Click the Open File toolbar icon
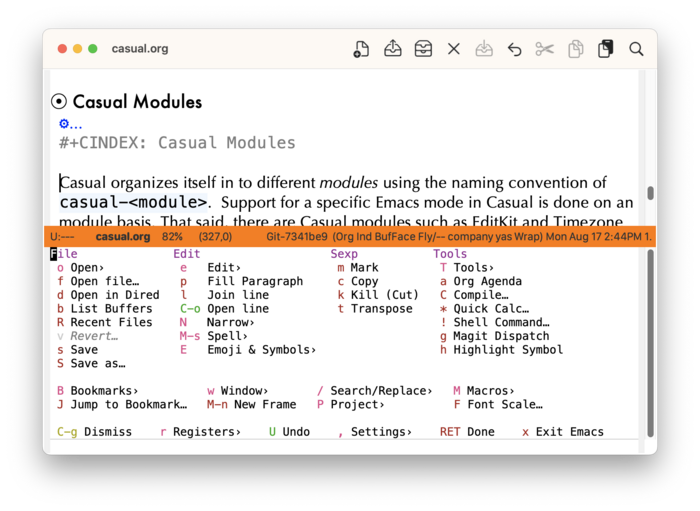Viewport: 700px width, 511px height. point(392,49)
